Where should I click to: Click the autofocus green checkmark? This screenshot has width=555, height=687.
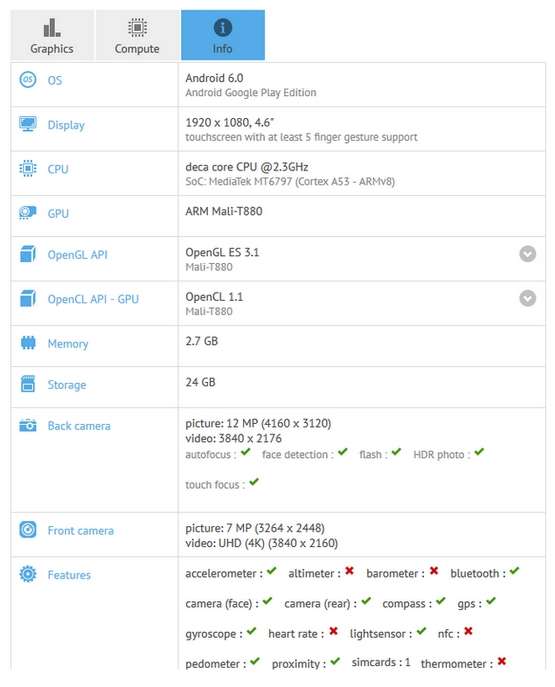(x=245, y=452)
